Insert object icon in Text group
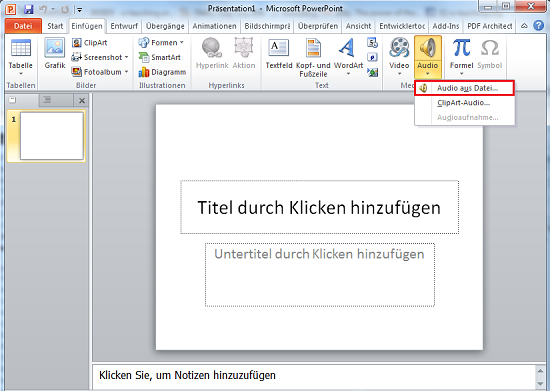The height and width of the screenshot is (391, 550). [373, 72]
